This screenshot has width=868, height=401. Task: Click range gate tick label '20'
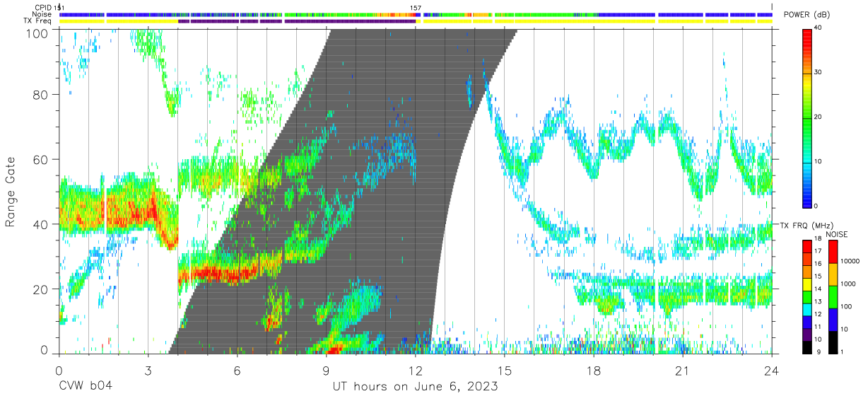tap(41, 289)
